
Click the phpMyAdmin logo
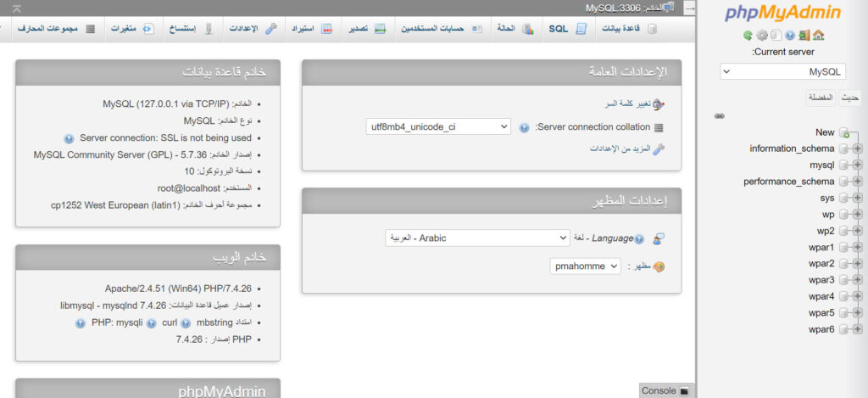782,14
